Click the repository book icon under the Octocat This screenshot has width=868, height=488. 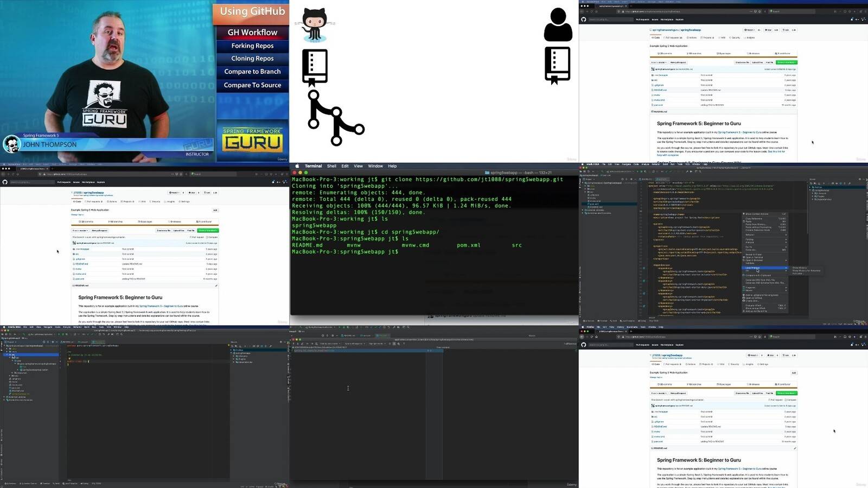click(x=315, y=68)
